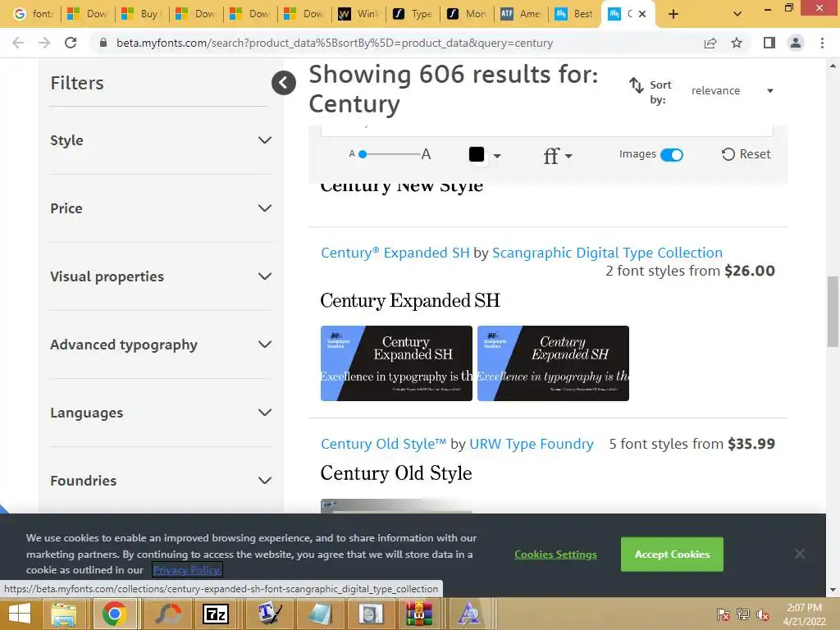Expand the Foundries filter
This screenshot has height=630, width=840.
coord(160,481)
